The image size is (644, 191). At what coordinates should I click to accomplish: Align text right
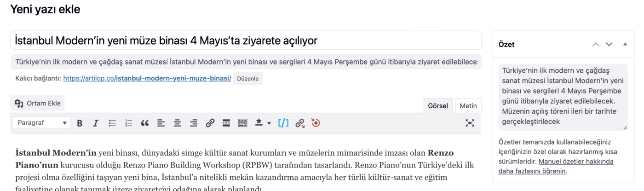pyautogui.click(x=194, y=123)
